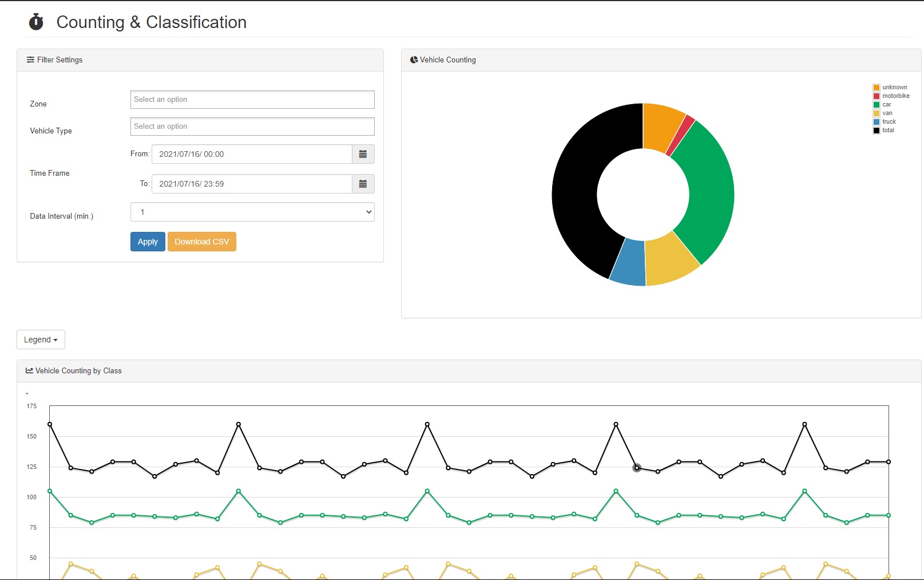Open the Legend dropdown
The image size is (924, 580).
pyautogui.click(x=41, y=340)
